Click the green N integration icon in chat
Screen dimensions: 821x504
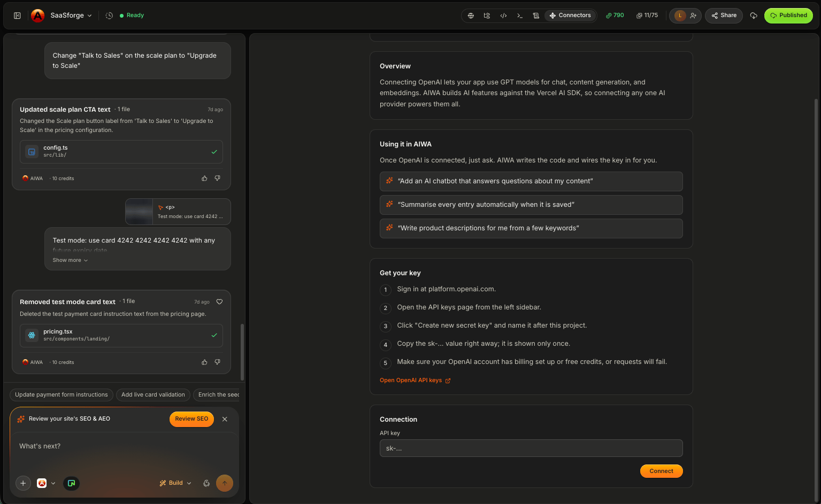71,483
